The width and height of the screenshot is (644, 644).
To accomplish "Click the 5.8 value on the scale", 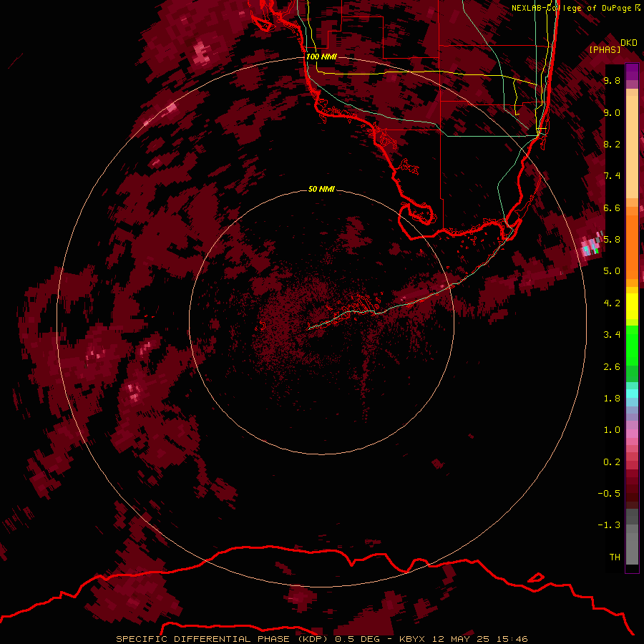I will point(612,240).
